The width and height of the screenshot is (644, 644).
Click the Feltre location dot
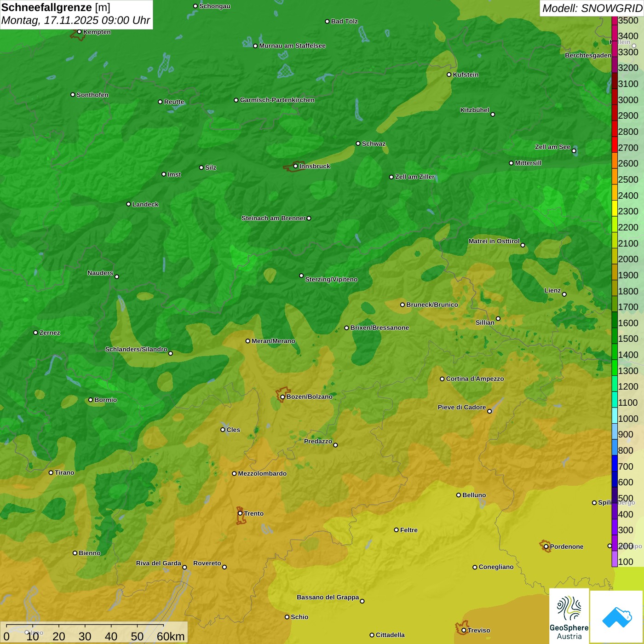(396, 530)
